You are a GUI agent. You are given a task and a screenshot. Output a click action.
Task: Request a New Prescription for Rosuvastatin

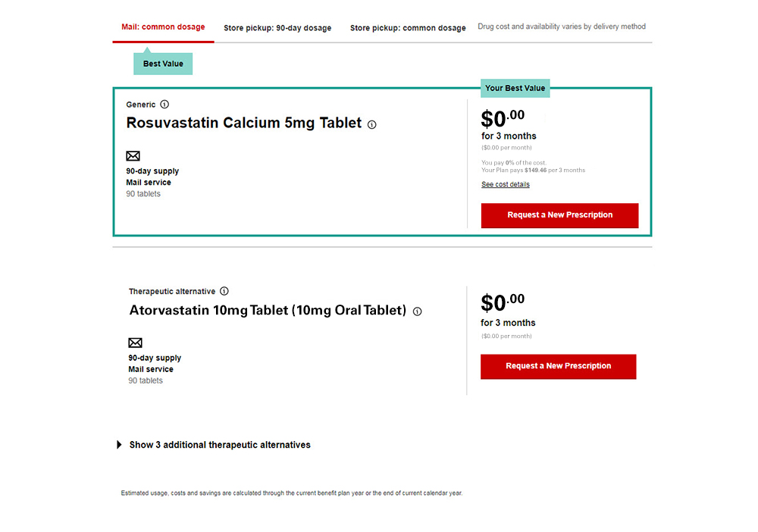(x=559, y=215)
